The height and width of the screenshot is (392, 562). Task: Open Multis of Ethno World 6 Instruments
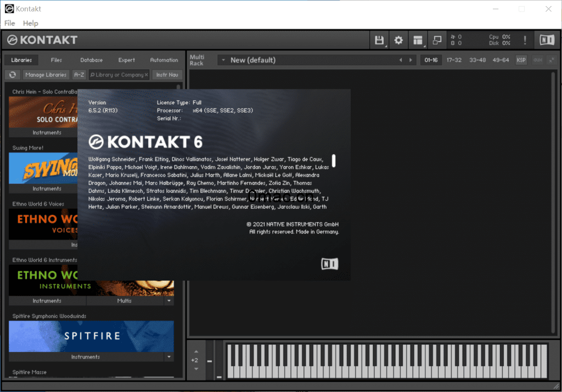[x=125, y=300]
